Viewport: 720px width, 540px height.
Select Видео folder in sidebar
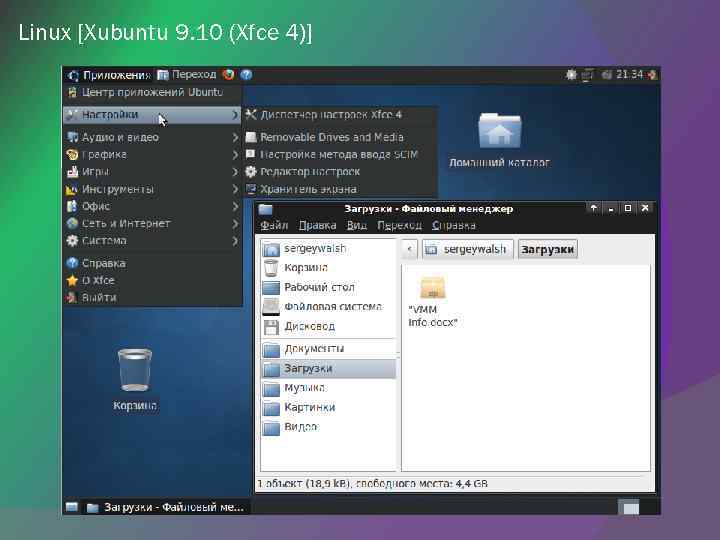coord(328,427)
